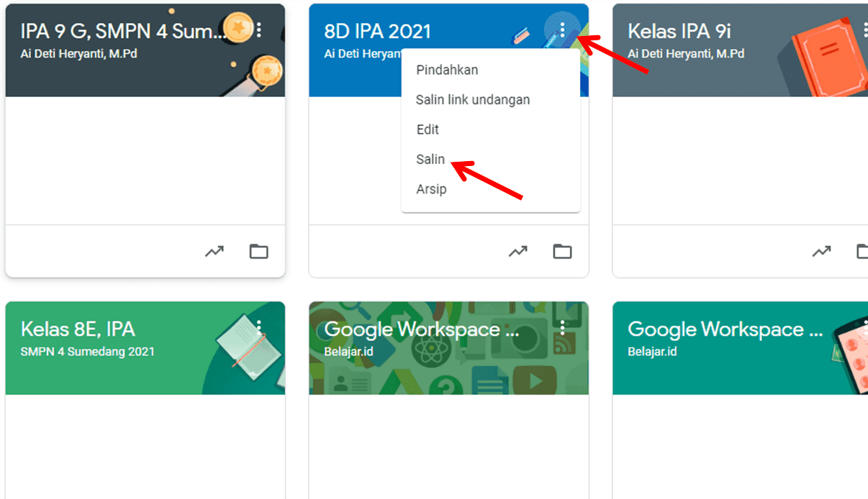Select Salin link undangan option

(490, 100)
